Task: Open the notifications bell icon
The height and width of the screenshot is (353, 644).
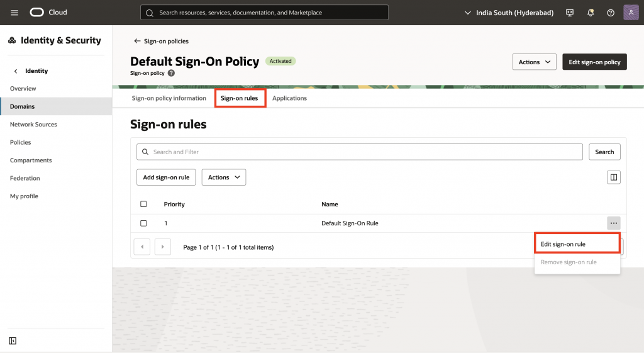Action: (591, 13)
